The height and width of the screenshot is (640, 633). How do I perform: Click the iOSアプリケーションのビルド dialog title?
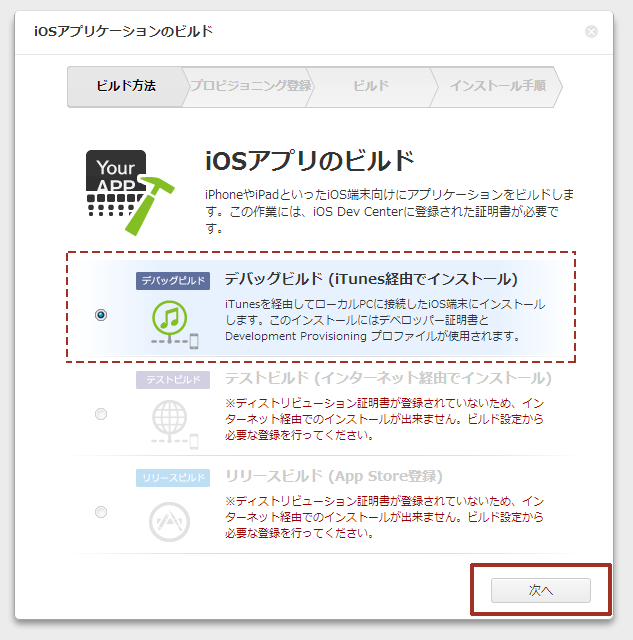click(x=123, y=31)
